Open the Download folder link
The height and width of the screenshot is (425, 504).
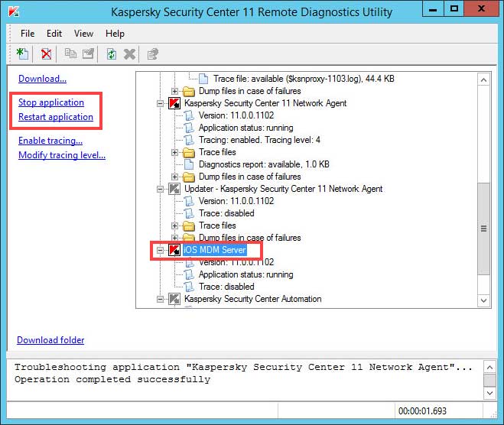coord(50,340)
